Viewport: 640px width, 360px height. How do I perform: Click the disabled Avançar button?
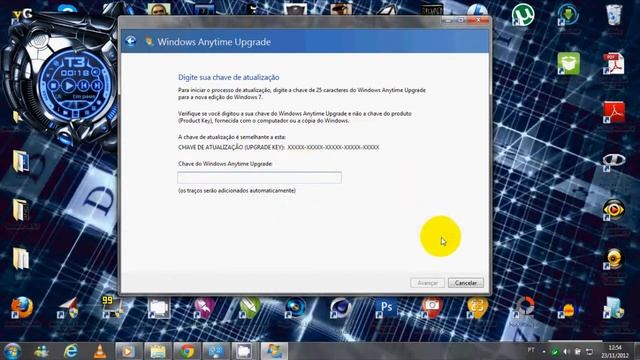[x=427, y=283]
